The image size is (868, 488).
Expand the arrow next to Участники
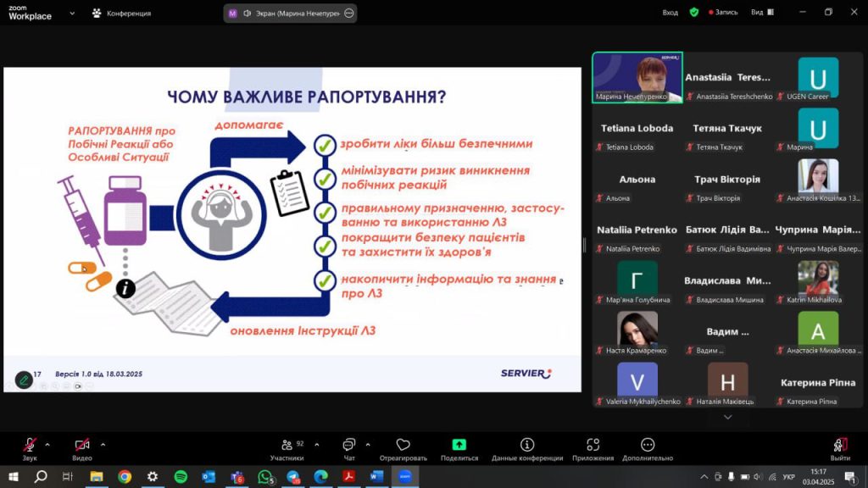tap(316, 444)
